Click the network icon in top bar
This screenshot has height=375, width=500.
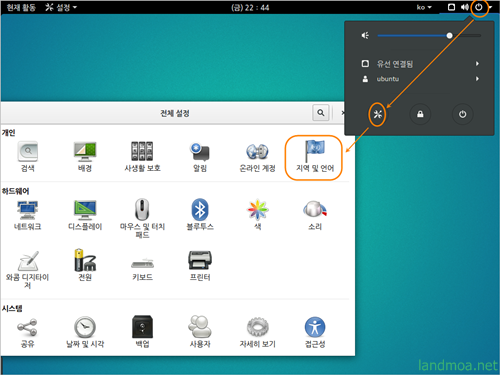click(x=451, y=7)
